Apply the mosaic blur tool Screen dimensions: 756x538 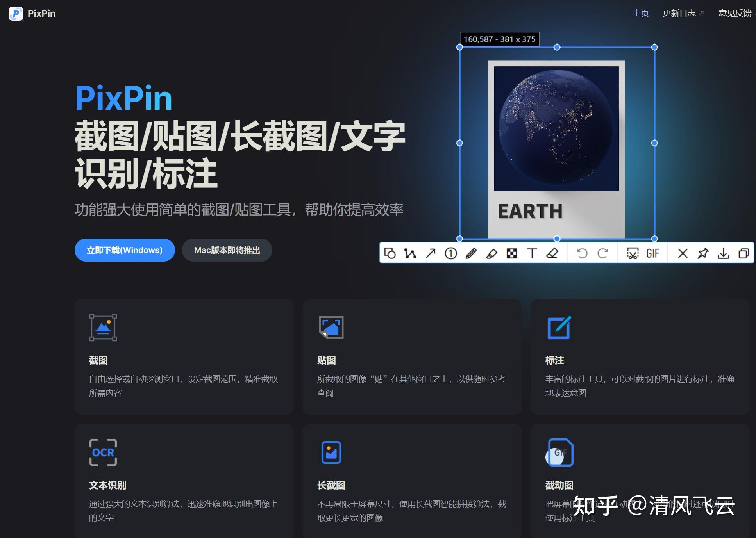[x=512, y=253]
